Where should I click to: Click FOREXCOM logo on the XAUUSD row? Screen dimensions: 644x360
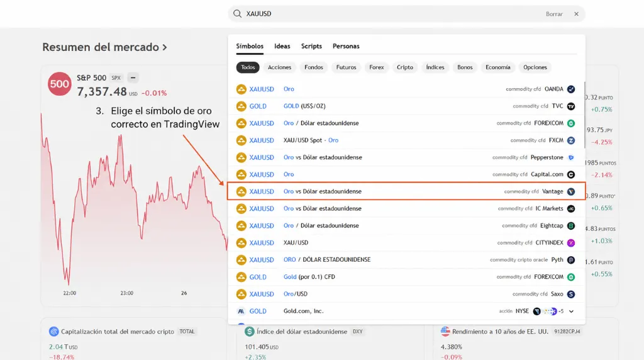click(571, 123)
